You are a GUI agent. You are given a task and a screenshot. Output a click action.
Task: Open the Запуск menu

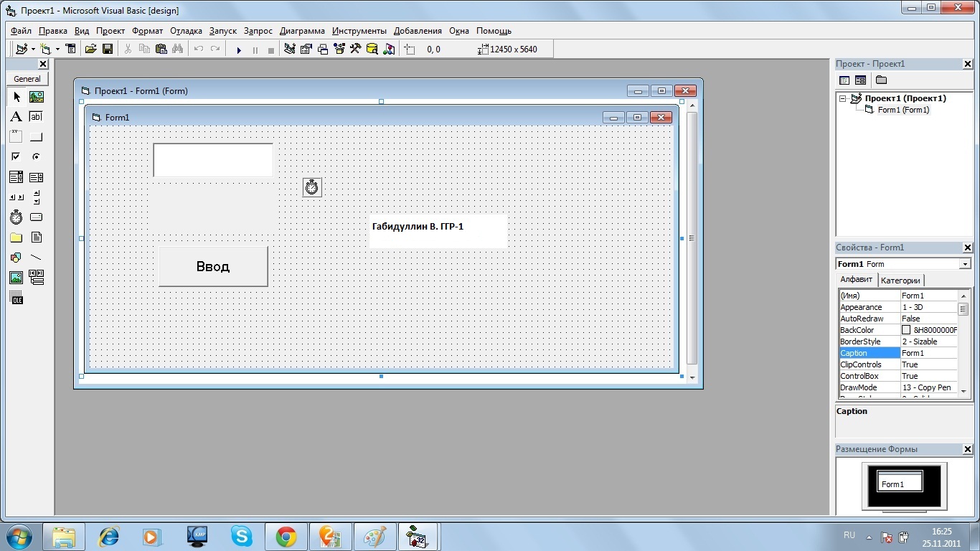click(222, 31)
